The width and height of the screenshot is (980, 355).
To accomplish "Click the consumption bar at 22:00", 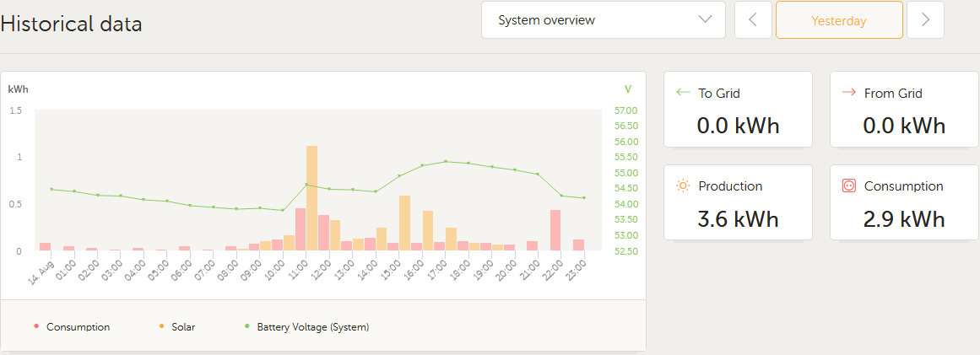I will [x=555, y=230].
